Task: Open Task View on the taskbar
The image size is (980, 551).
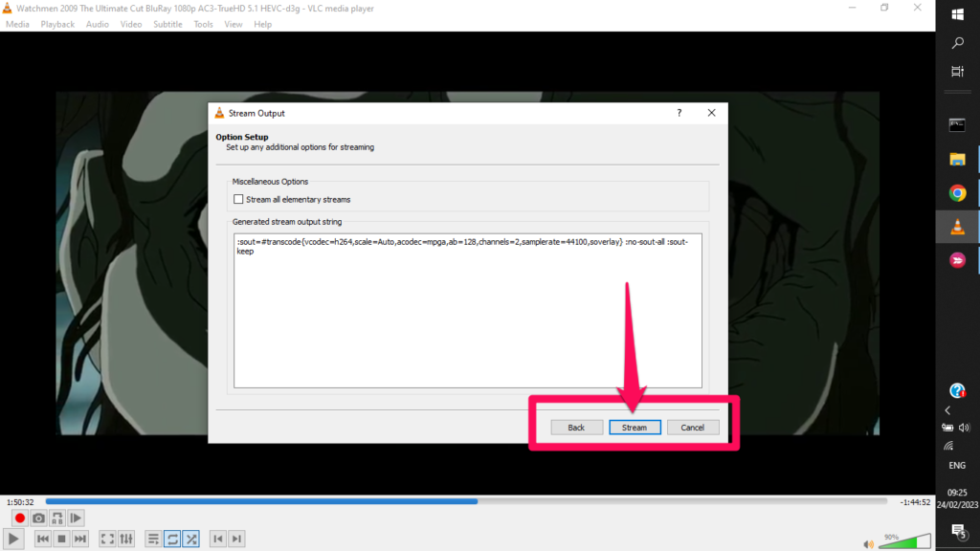Action: click(x=957, y=71)
